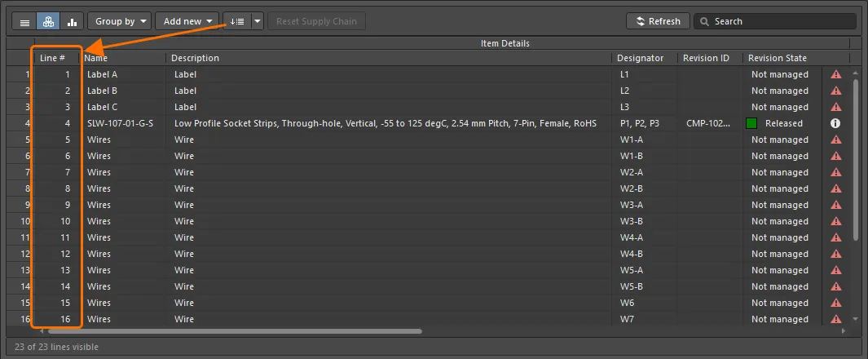Click the Released revision state text
Screen dimensions: 868x359
point(784,123)
